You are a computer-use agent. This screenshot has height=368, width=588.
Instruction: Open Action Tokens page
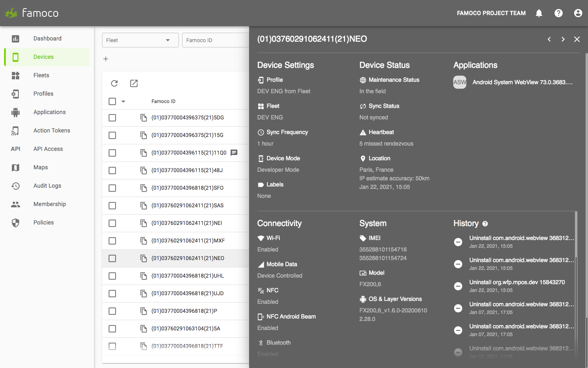[47, 130]
